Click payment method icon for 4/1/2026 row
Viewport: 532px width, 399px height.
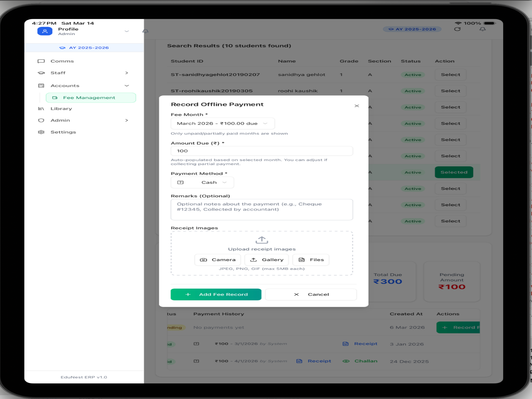(196, 361)
